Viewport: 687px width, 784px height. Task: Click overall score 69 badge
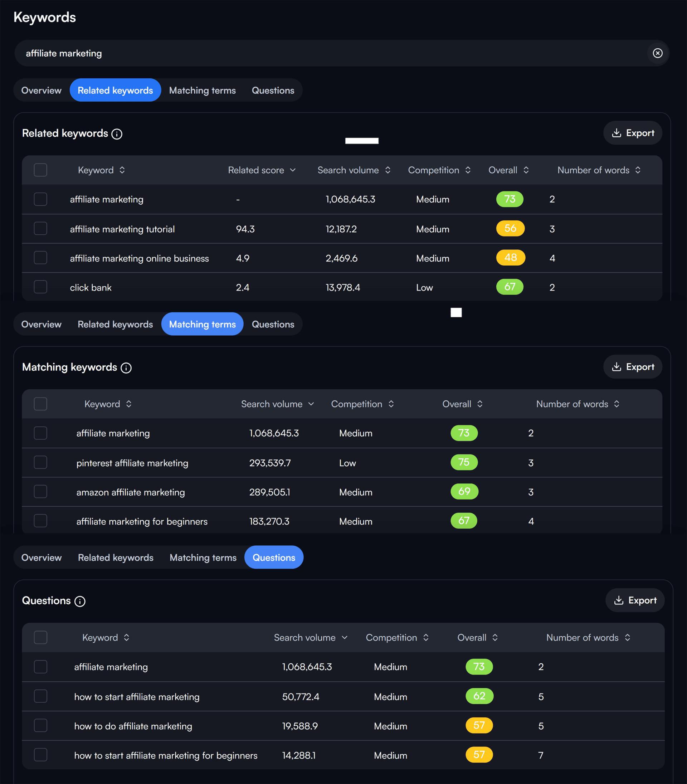tap(464, 492)
